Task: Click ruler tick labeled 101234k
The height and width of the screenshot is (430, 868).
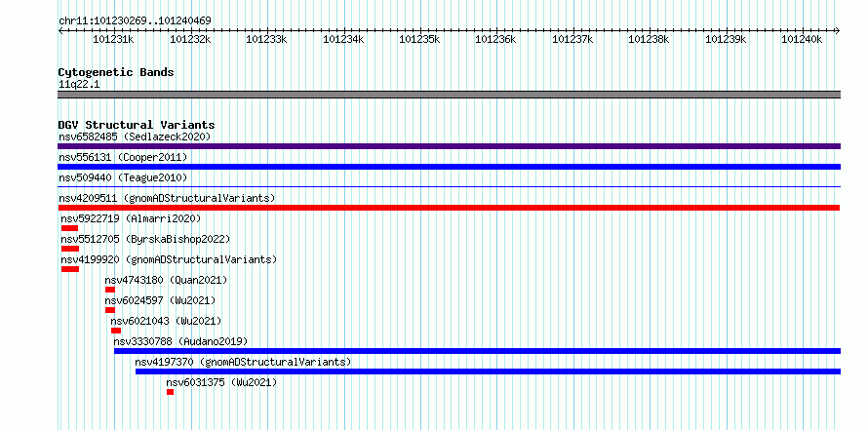Action: (343, 39)
